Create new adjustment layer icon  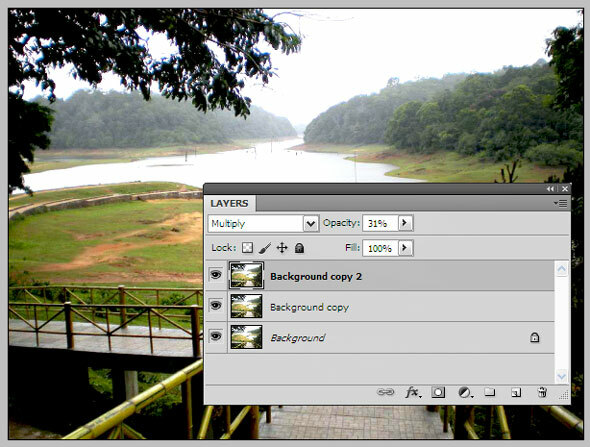tap(465, 392)
